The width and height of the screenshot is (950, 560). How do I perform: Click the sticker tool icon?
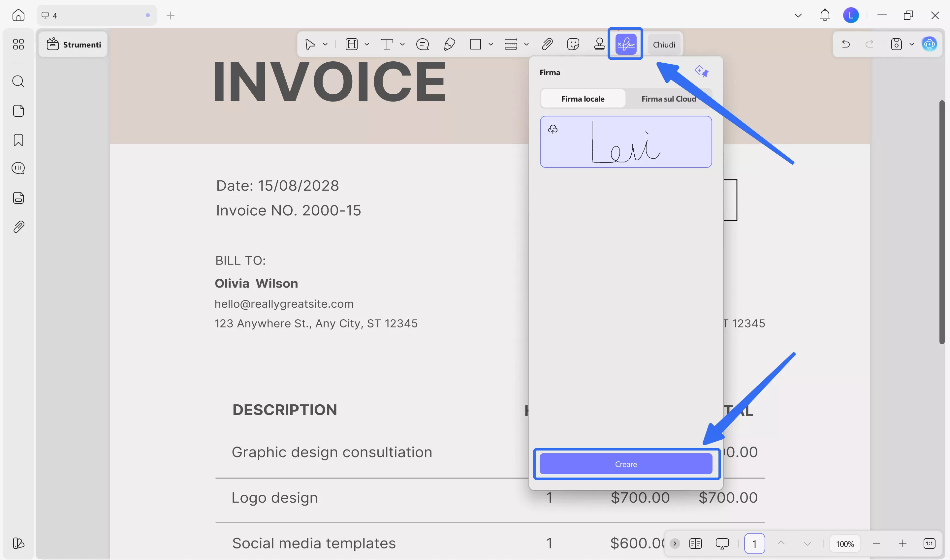(573, 45)
